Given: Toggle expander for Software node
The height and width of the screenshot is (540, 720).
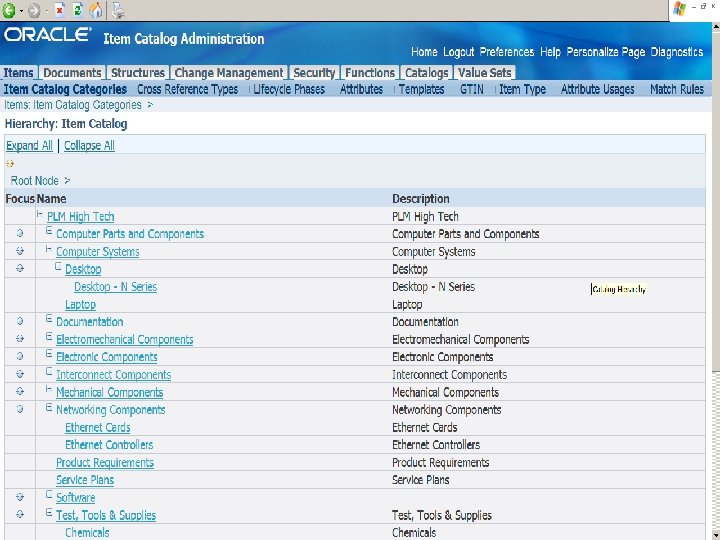Looking at the screenshot, I should coord(49,495).
